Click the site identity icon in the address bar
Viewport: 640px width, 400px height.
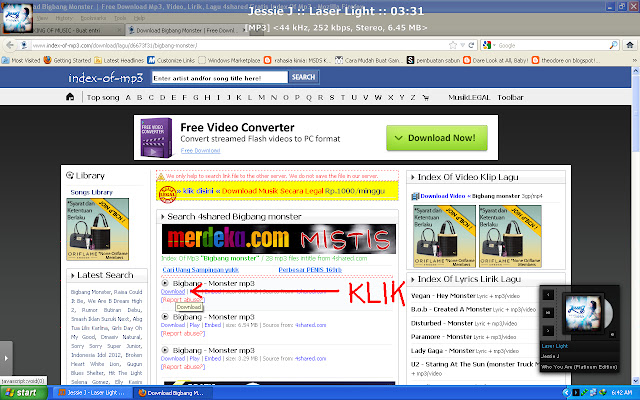pos(24,45)
